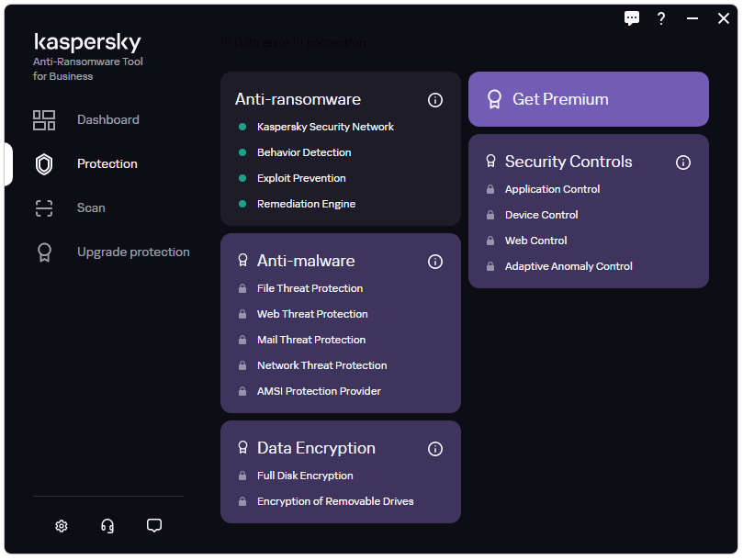Screen dimensions: 743x560
Task: Click the premium ribbon icon beside Security Controls
Action: [x=491, y=161]
